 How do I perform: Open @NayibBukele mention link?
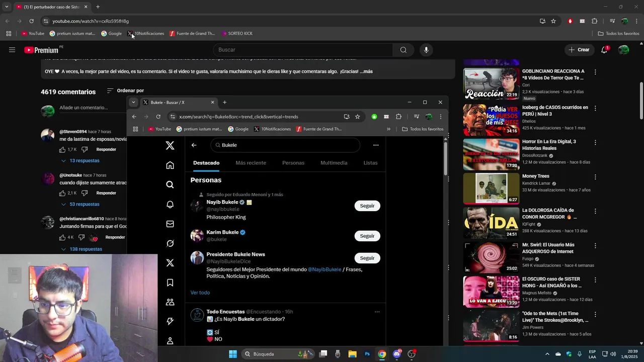point(325,269)
